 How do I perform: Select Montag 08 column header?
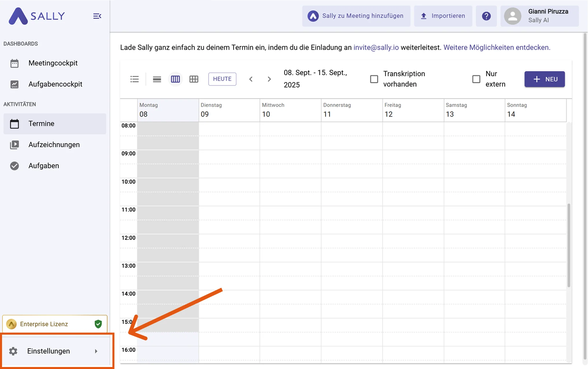coord(168,110)
